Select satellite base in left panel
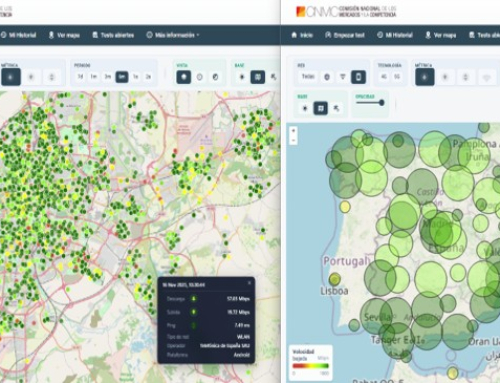The image size is (500, 383). pos(273,77)
